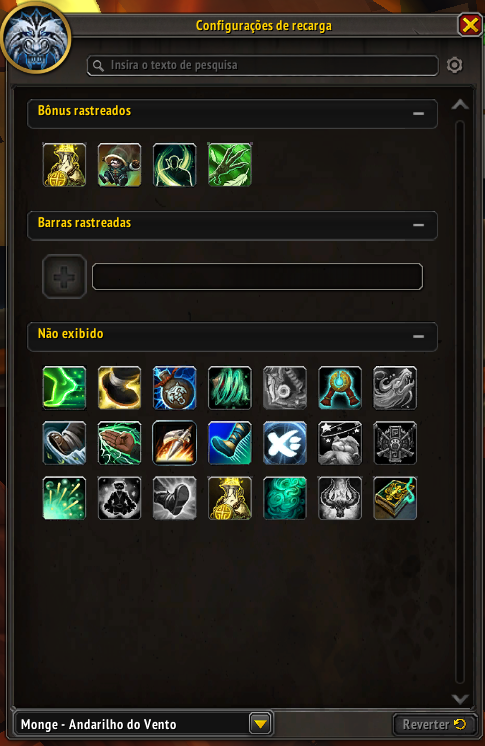This screenshot has height=746, width=485.
Task: Click the golden boot stomp ability icon
Action: click(119, 388)
